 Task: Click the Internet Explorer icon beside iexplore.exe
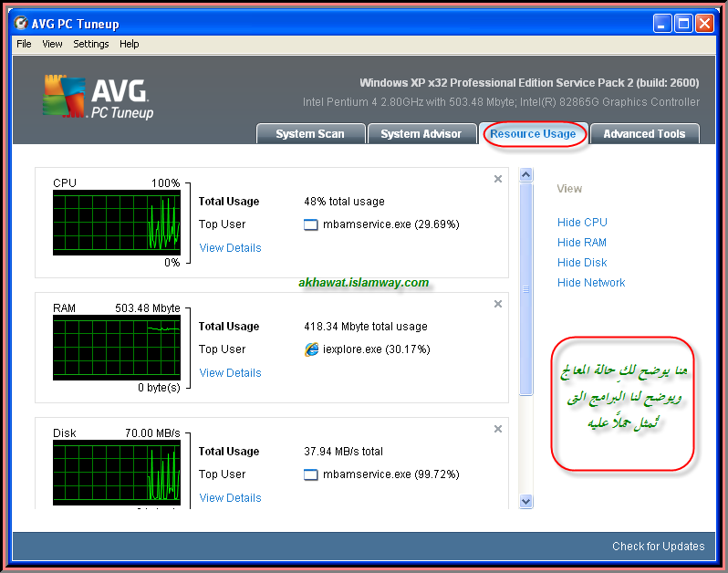click(311, 349)
